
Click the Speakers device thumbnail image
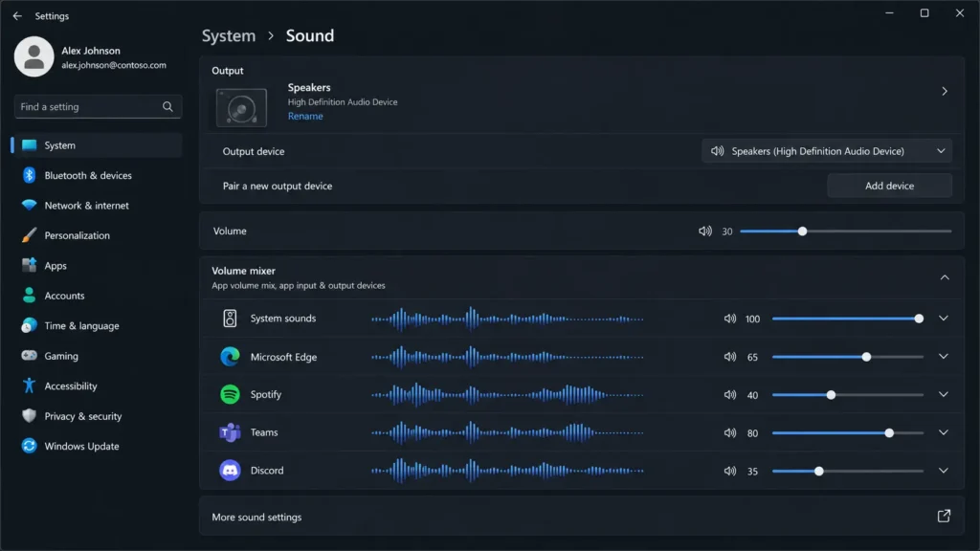click(241, 107)
